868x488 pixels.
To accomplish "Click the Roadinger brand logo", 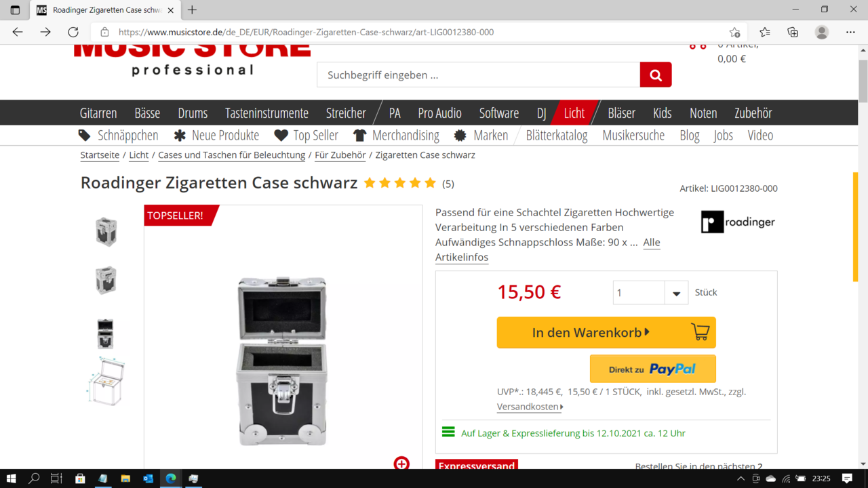I will click(x=738, y=222).
